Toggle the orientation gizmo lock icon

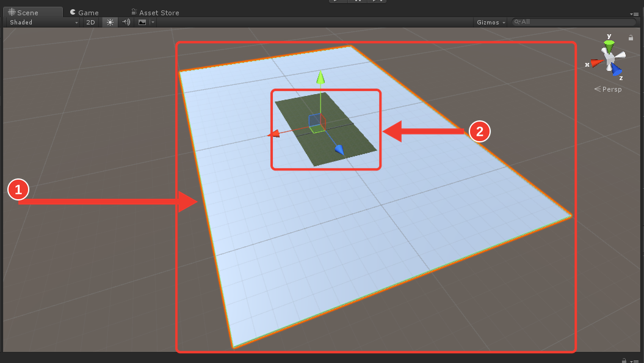tap(631, 38)
